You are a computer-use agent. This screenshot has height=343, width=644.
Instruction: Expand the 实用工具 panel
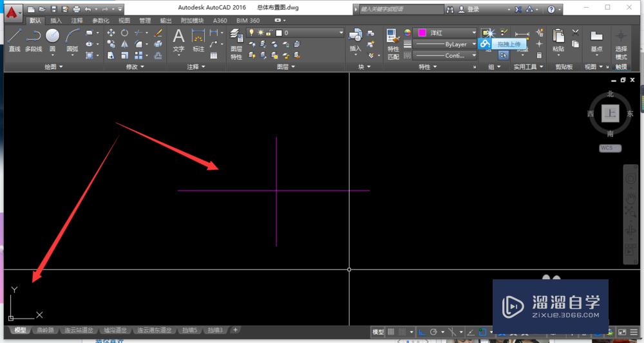528,66
